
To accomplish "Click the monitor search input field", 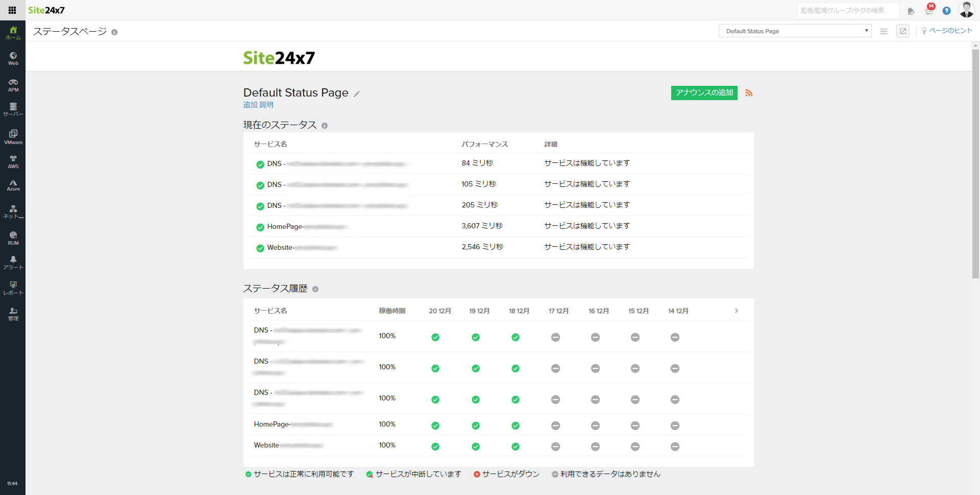I will [847, 11].
